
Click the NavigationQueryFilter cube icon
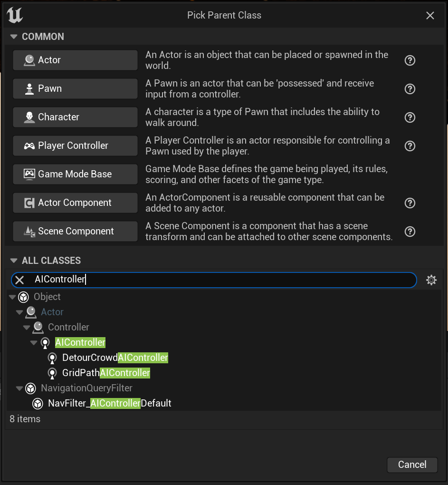click(30, 388)
